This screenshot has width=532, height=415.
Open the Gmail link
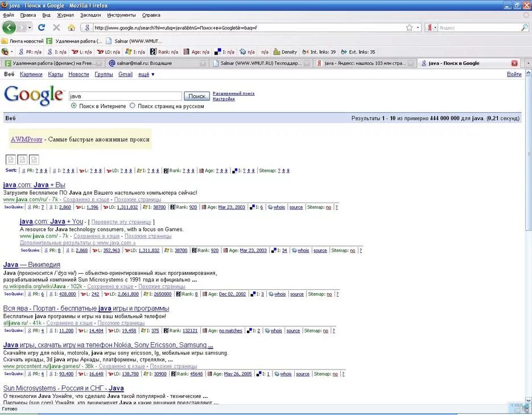[x=125, y=75]
